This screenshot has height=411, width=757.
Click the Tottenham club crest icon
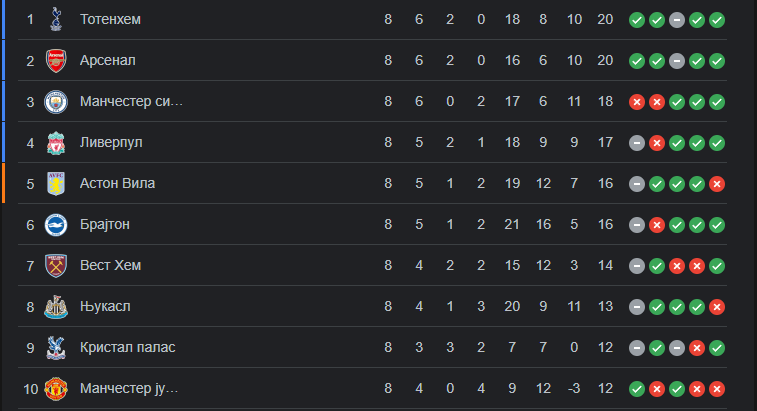pyautogui.click(x=56, y=19)
